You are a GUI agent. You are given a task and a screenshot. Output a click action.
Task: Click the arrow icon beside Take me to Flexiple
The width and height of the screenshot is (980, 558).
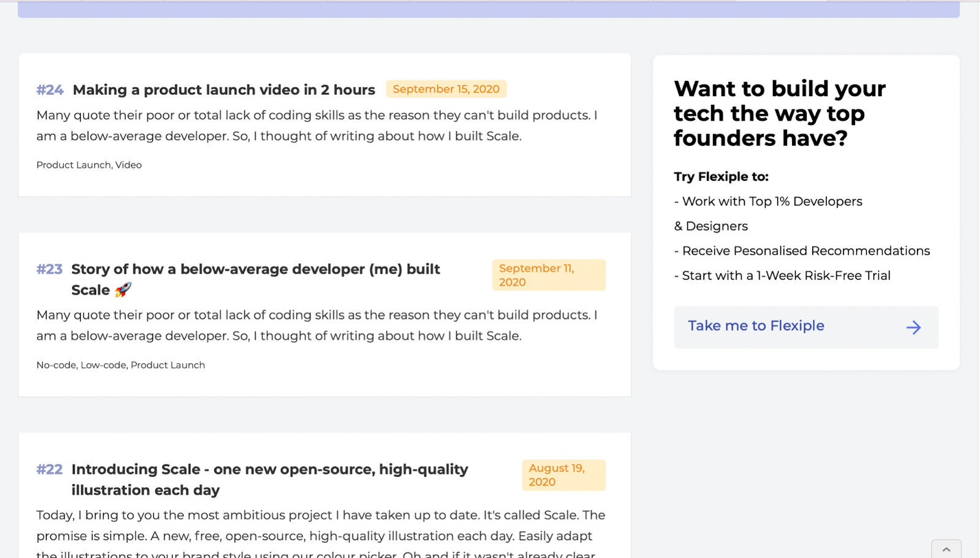pyautogui.click(x=913, y=327)
